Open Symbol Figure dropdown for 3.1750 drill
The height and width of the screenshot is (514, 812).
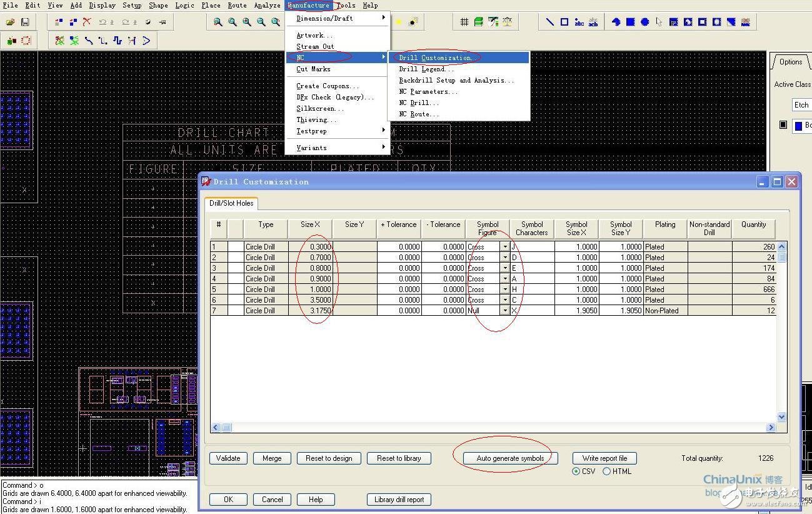pyautogui.click(x=504, y=311)
